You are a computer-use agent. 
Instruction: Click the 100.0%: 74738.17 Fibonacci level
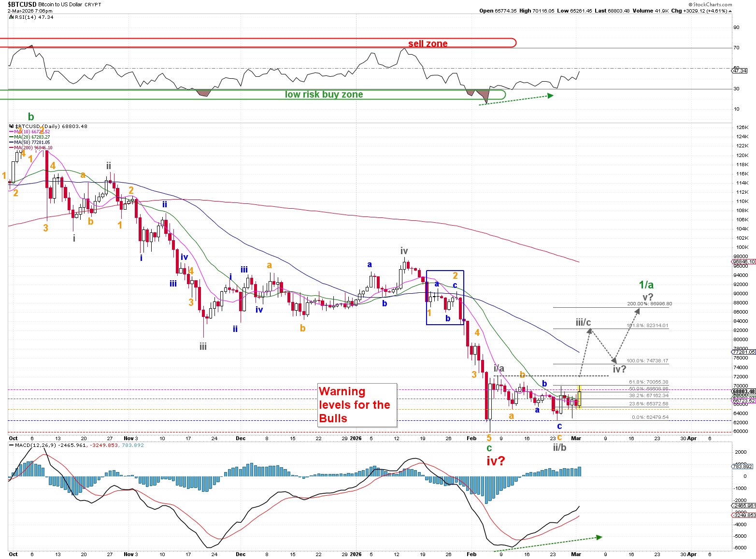click(647, 361)
